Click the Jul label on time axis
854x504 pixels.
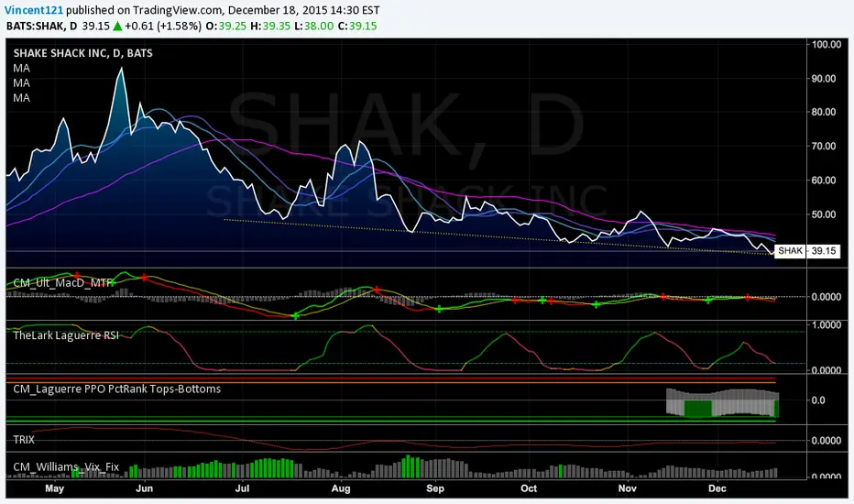pos(243,488)
